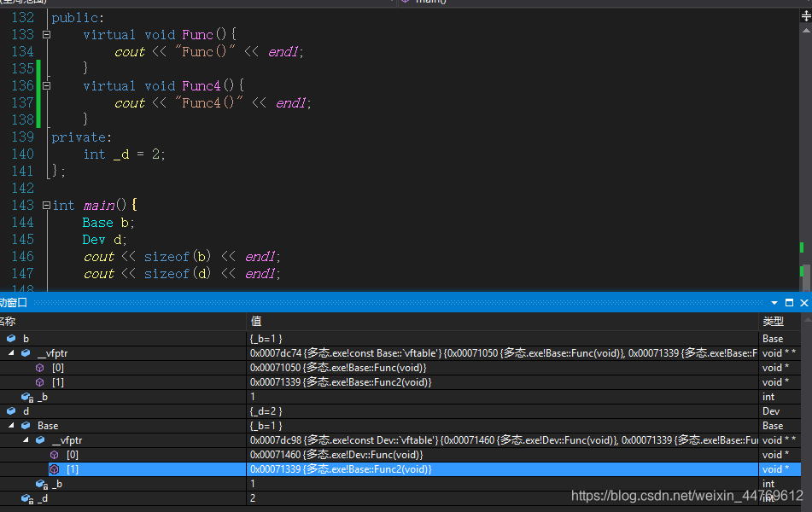Click the highlighted [1] row pointer icon
The height and width of the screenshot is (512, 812).
55,469
